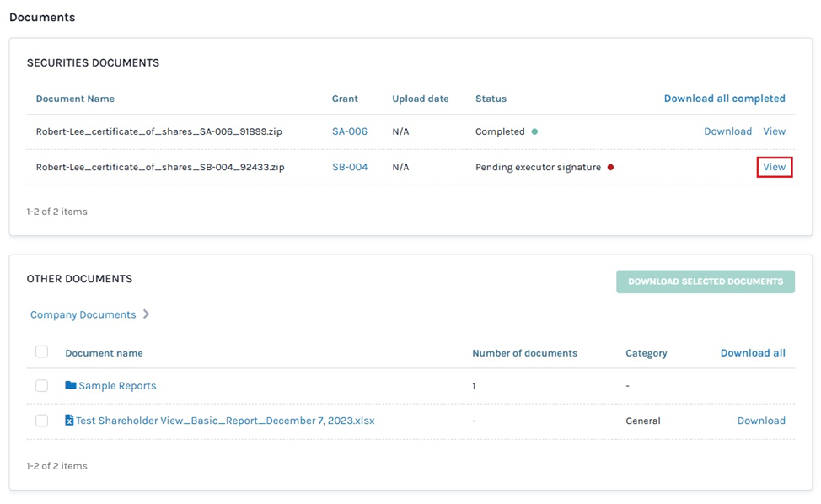821x504 pixels.
Task: Click the green completed status dot
Action: pyautogui.click(x=534, y=131)
